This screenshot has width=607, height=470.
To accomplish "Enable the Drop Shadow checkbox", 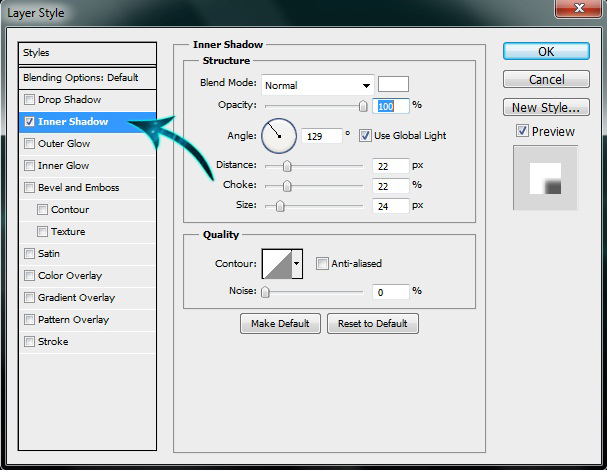I will [30, 100].
